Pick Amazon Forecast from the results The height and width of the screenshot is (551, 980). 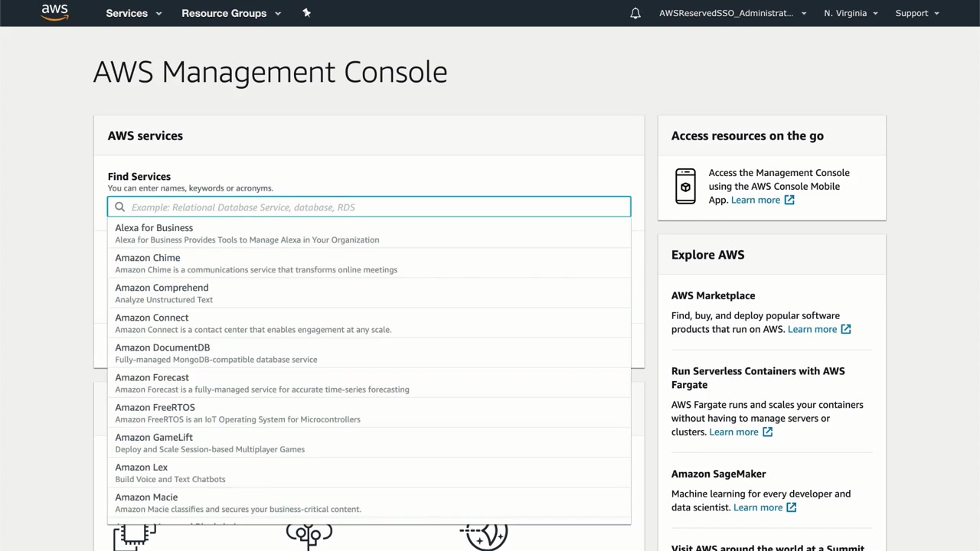point(369,383)
